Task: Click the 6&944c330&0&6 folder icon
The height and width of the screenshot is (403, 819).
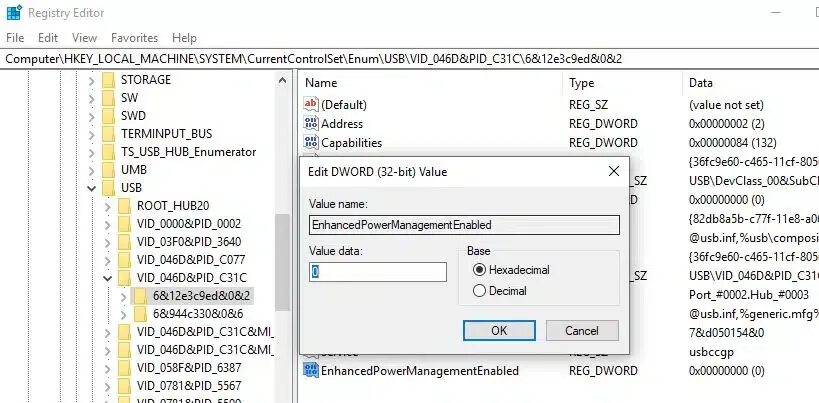Action: 141,314
